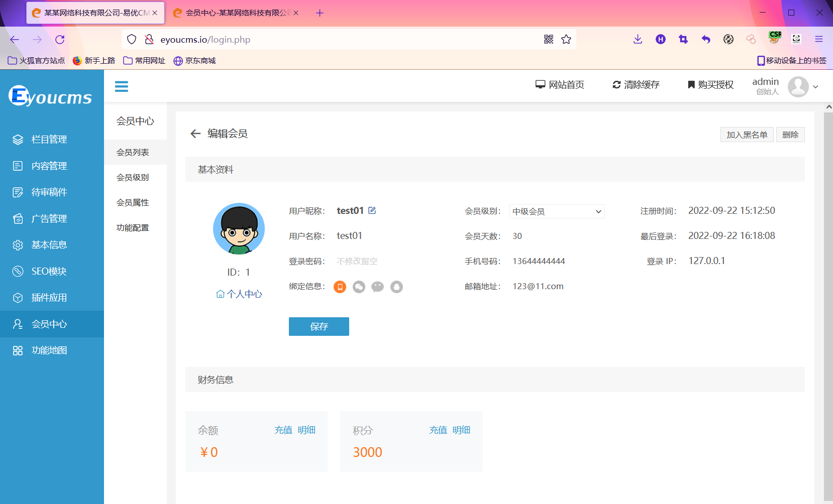This screenshot has height=504, width=833.
Task: Open the 京东商城 bookmark
Action: (x=194, y=60)
